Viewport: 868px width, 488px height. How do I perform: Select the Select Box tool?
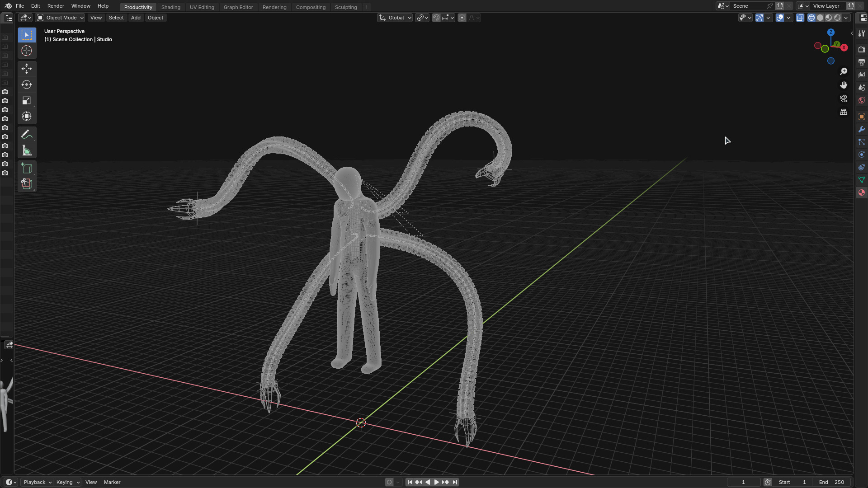[27, 35]
